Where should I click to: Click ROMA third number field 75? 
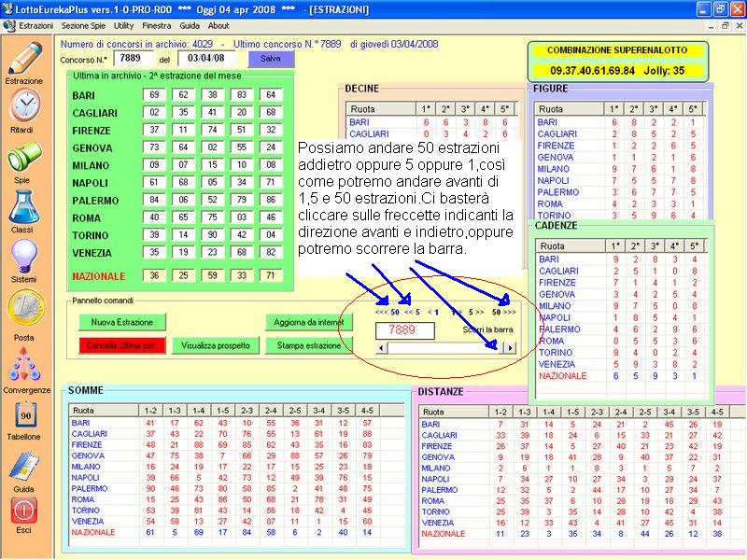pyautogui.click(x=213, y=217)
